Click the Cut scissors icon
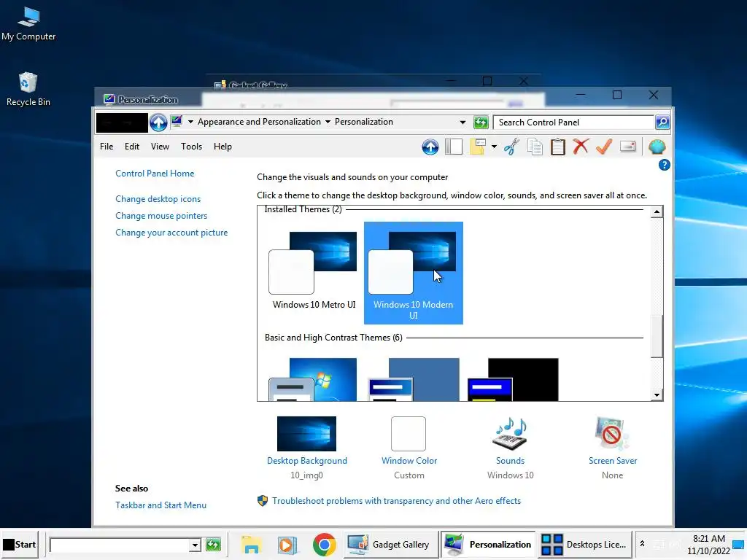Viewport: 747px width, 560px height. pos(511,147)
